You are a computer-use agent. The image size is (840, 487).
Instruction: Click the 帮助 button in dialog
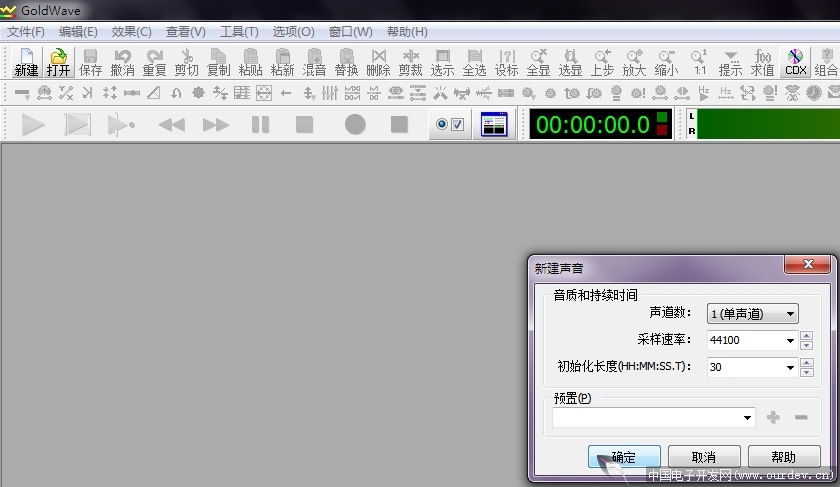784,457
